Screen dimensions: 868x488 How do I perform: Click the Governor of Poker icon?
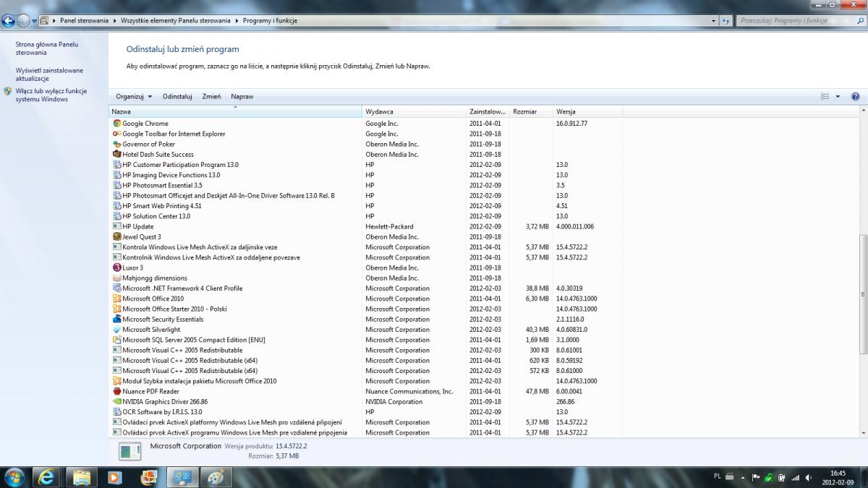pos(116,144)
